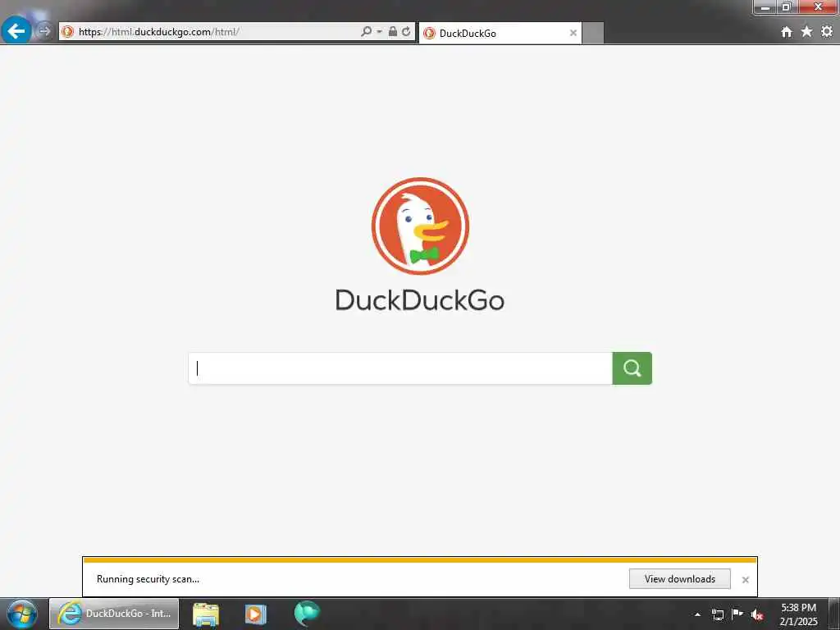Click the DuckDuckGo wordmark text
The height and width of the screenshot is (630, 840).
pos(420,300)
